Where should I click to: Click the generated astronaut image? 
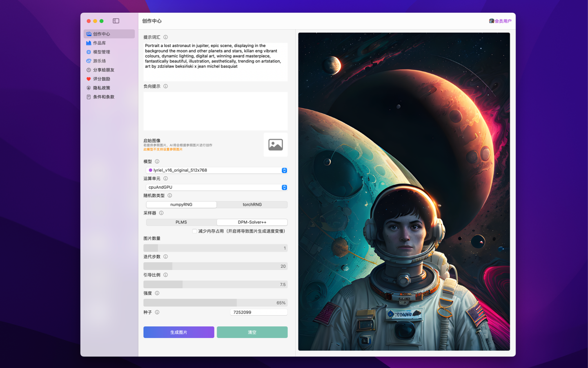pyautogui.click(x=404, y=191)
